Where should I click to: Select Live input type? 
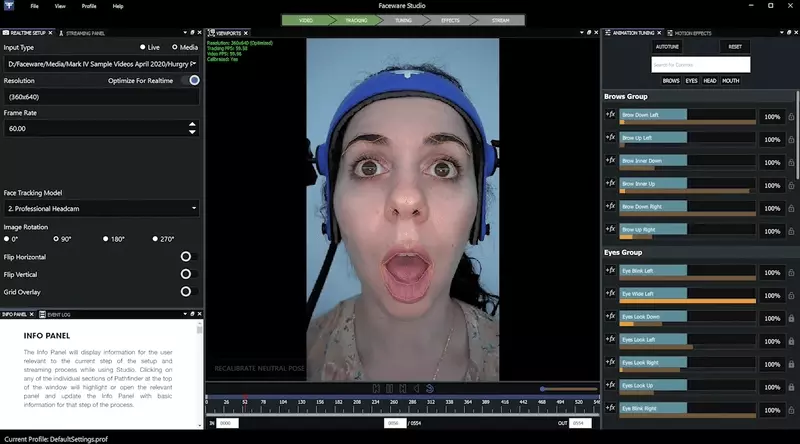pyautogui.click(x=143, y=47)
